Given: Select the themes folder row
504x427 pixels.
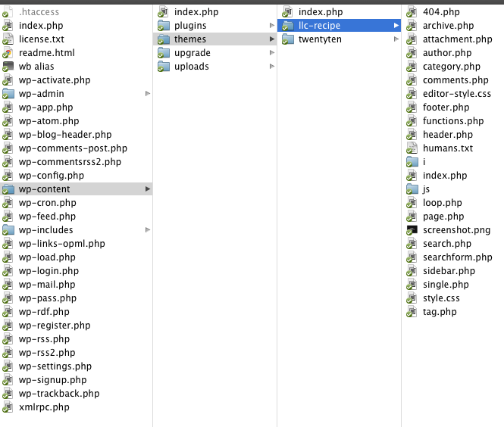Looking at the screenshot, I should tap(189, 39).
